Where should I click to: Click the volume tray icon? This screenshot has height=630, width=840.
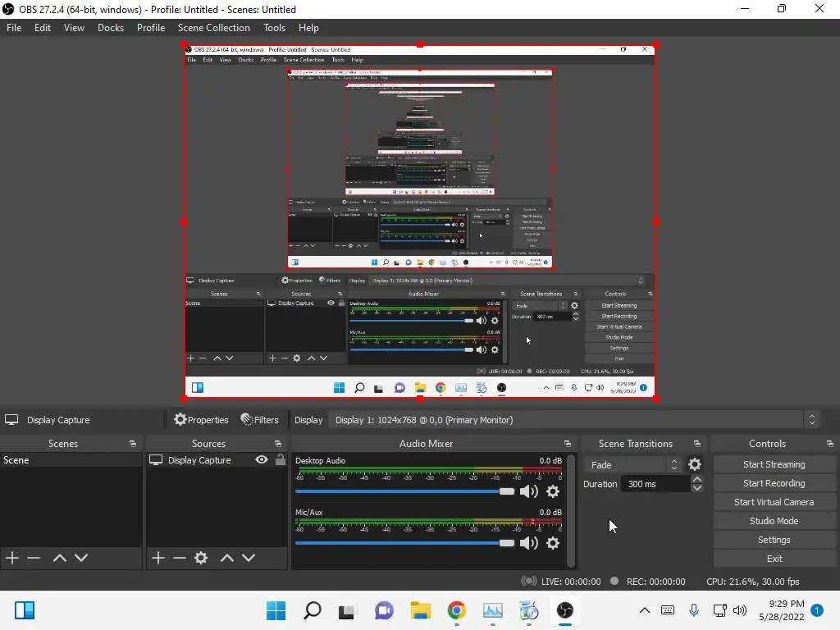click(x=740, y=610)
